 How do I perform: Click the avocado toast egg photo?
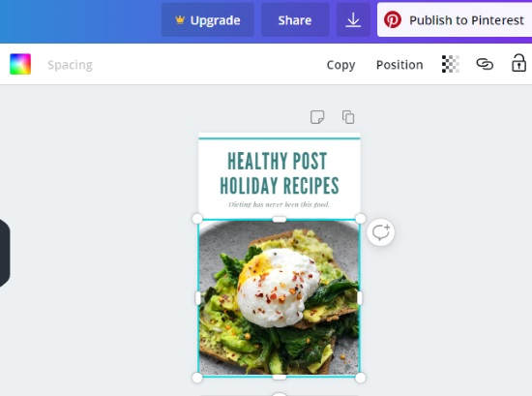pyautogui.click(x=279, y=298)
